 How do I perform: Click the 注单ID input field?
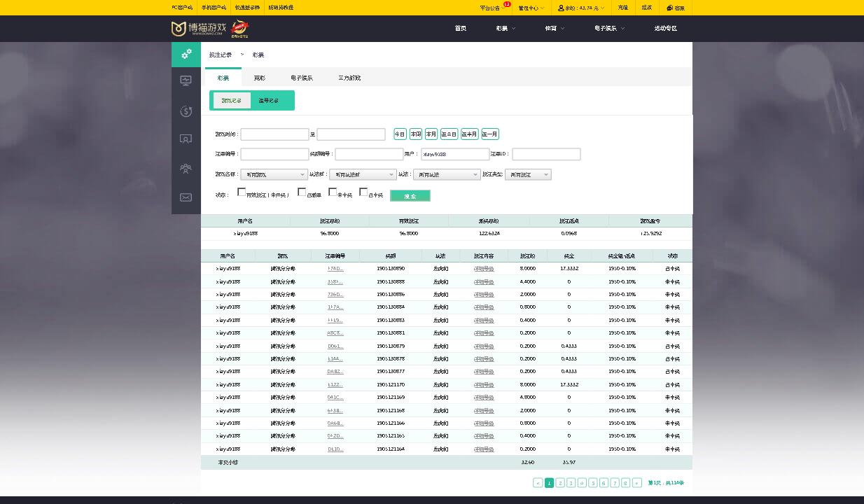[546, 154]
